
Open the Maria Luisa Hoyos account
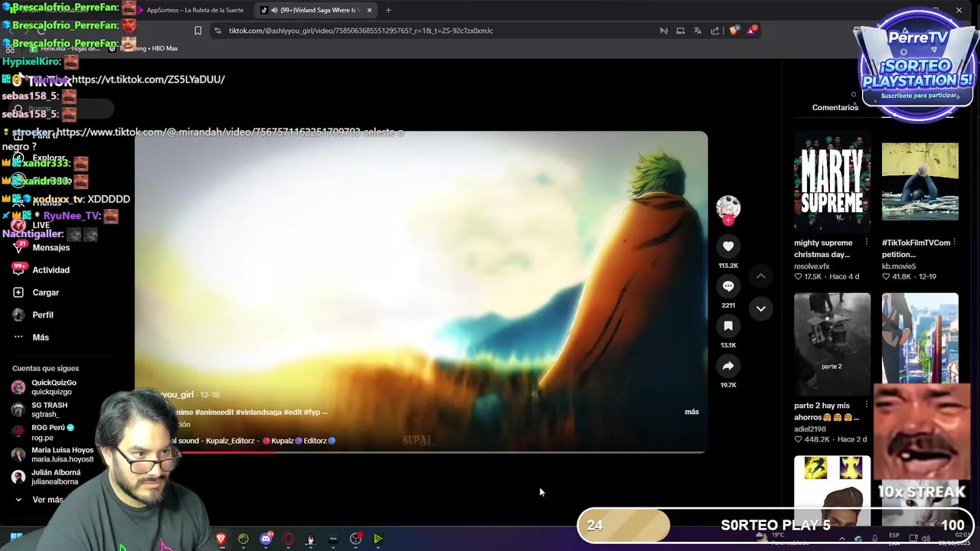click(x=61, y=455)
